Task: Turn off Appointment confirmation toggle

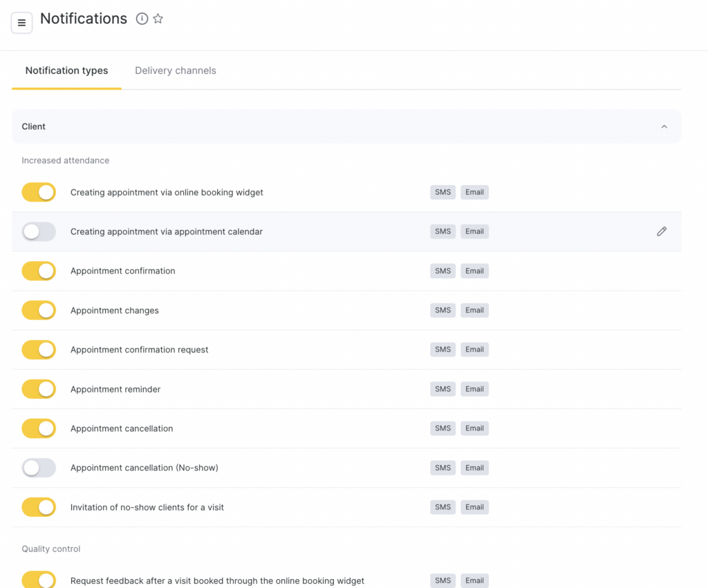Action: click(39, 271)
